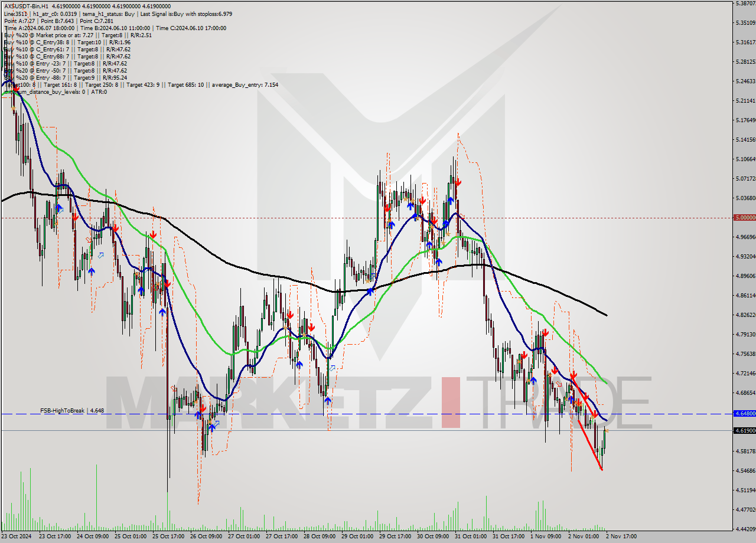
Task: Select the '28 Oct 09:00' time axis label
Action: [x=320, y=537]
